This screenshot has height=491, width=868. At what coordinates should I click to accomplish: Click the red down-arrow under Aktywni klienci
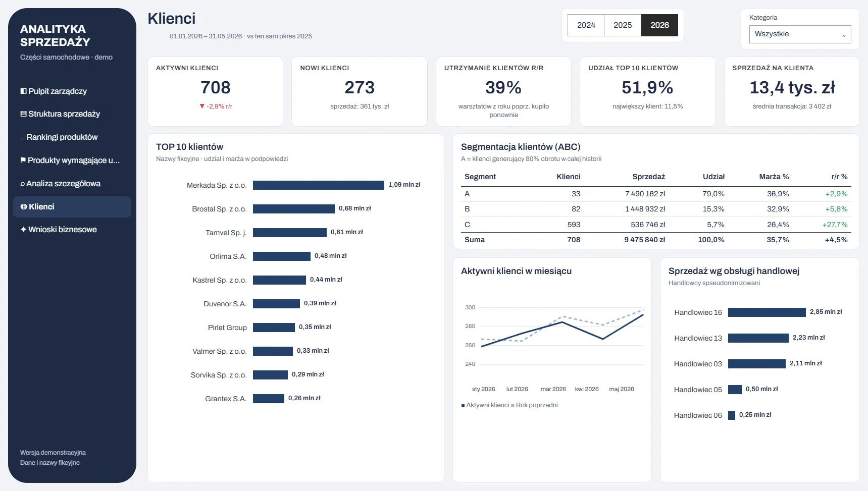202,106
